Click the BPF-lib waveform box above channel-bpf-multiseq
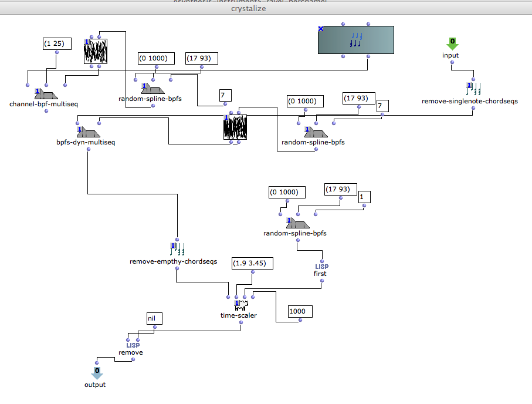The image size is (532, 404). click(x=96, y=51)
